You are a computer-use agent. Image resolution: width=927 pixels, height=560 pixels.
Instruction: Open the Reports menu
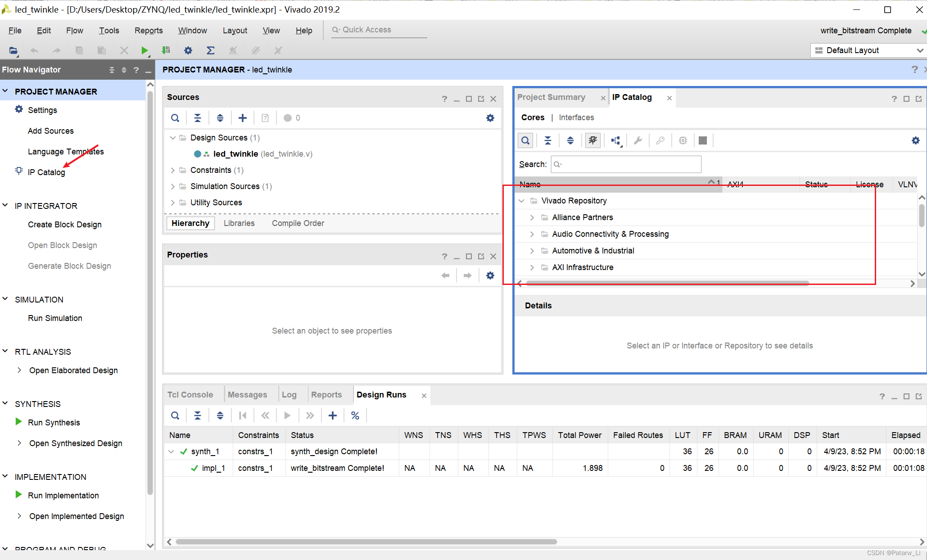tap(149, 30)
